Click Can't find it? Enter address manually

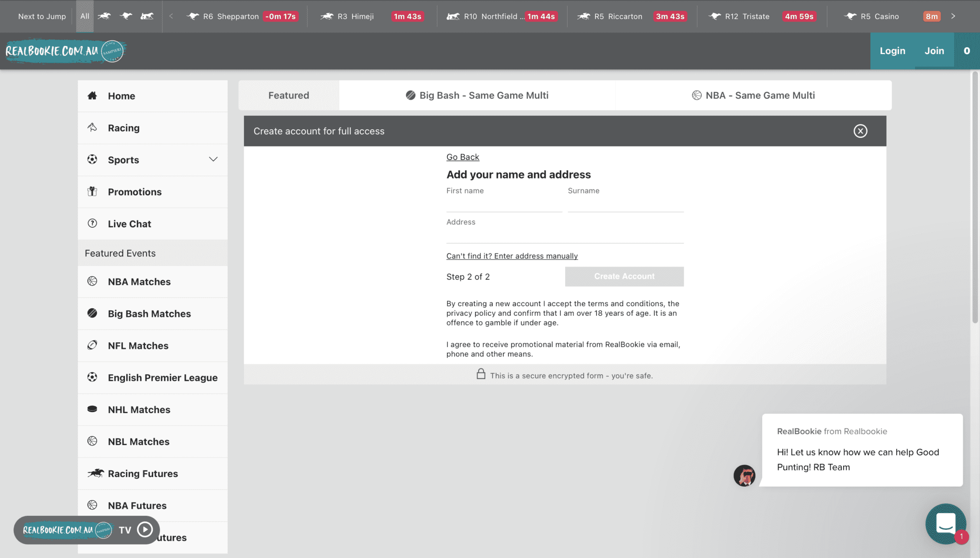(x=512, y=256)
